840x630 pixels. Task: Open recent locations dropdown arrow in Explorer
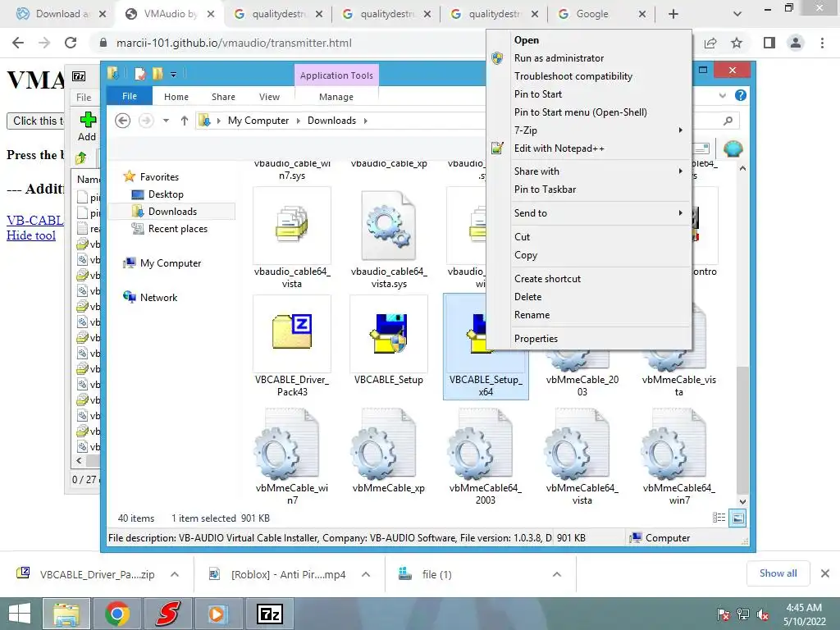pos(166,121)
